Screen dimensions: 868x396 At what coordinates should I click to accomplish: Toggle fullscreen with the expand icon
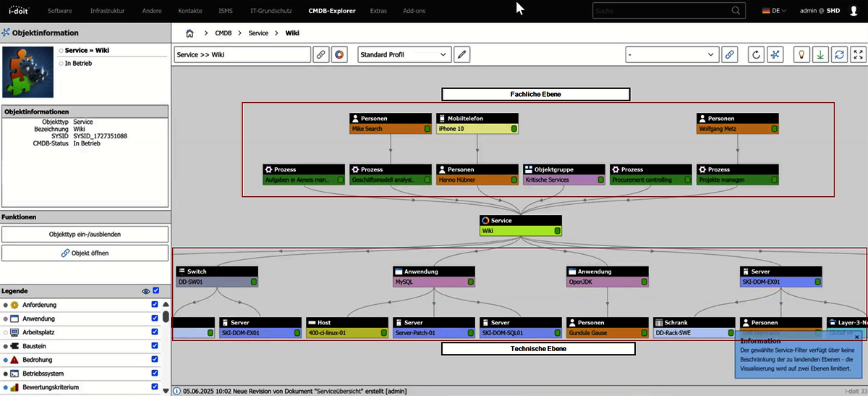pos(859,55)
